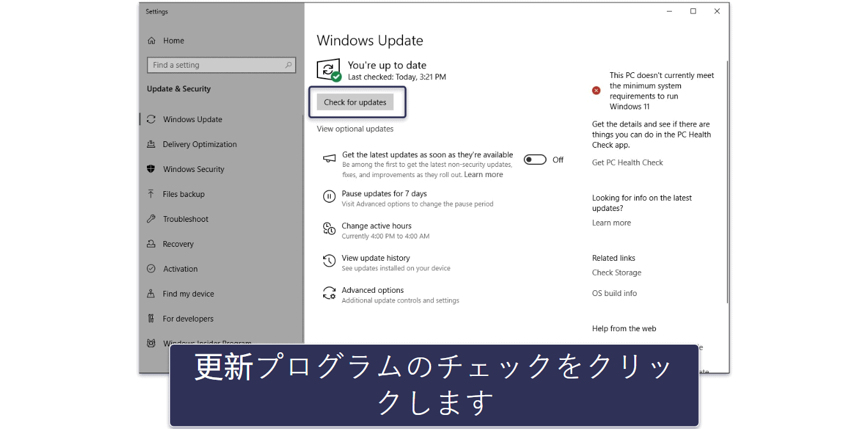Click the Troubleshoot wrench icon
Viewport: 868px width, 429px height.
coord(151,219)
